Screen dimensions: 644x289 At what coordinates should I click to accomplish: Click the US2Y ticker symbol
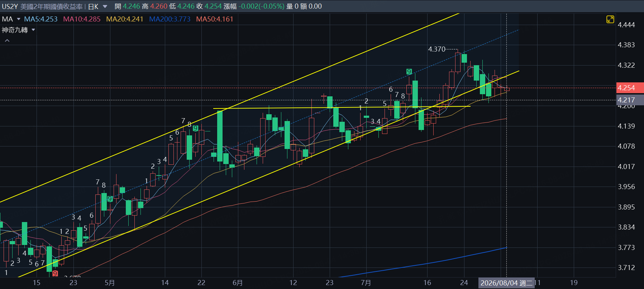10,6
